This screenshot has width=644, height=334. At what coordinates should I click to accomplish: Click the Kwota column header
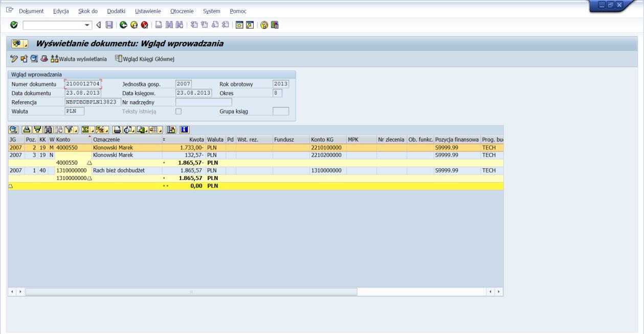click(184, 139)
